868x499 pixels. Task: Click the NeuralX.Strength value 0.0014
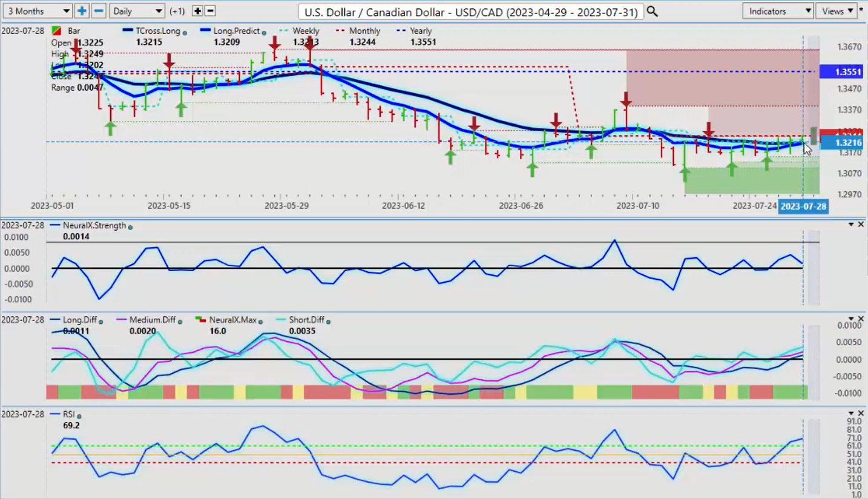click(x=76, y=236)
